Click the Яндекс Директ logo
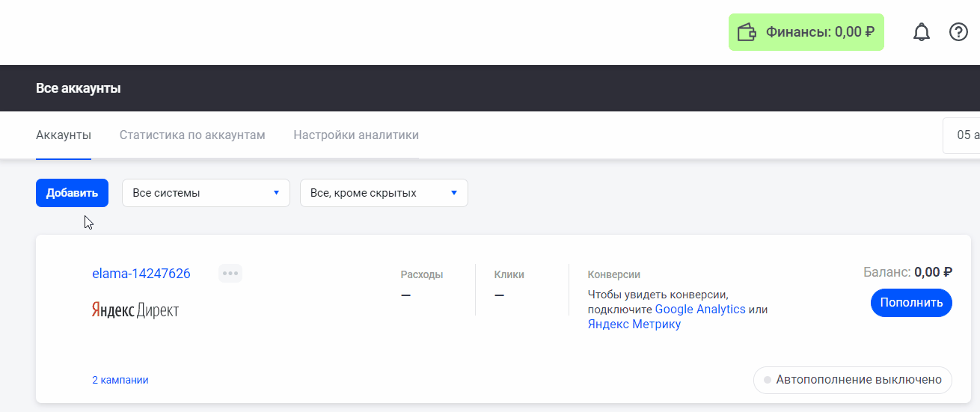This screenshot has height=412, width=980. 135,310
